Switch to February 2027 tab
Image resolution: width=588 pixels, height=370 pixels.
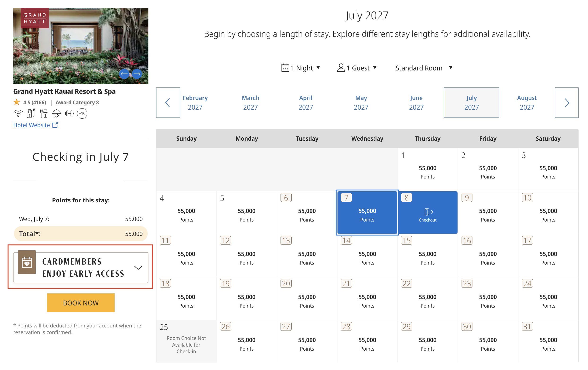[x=195, y=103]
